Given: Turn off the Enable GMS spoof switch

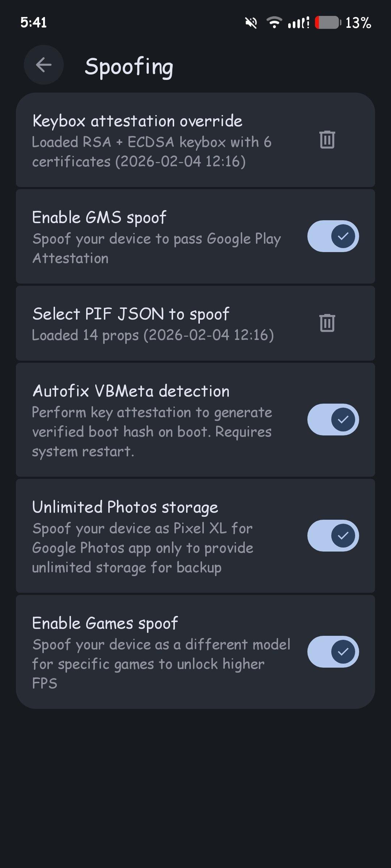Looking at the screenshot, I should (333, 237).
